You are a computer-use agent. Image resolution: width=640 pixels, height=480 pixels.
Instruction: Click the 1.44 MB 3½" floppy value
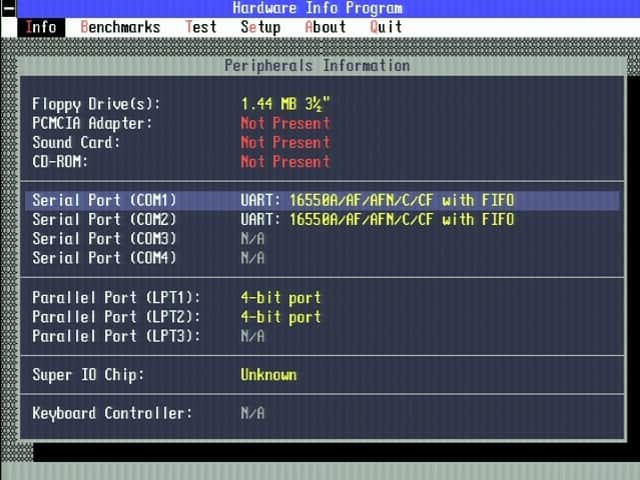(x=285, y=104)
